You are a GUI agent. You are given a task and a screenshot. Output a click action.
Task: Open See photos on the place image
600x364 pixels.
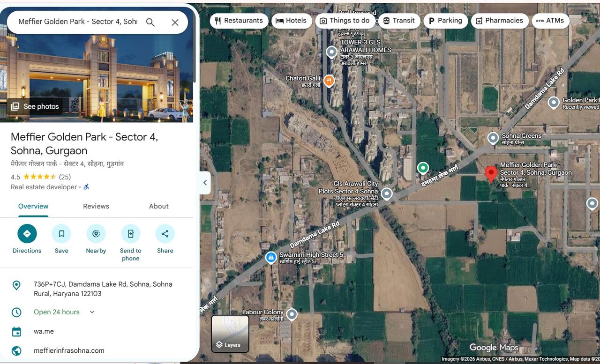(35, 106)
